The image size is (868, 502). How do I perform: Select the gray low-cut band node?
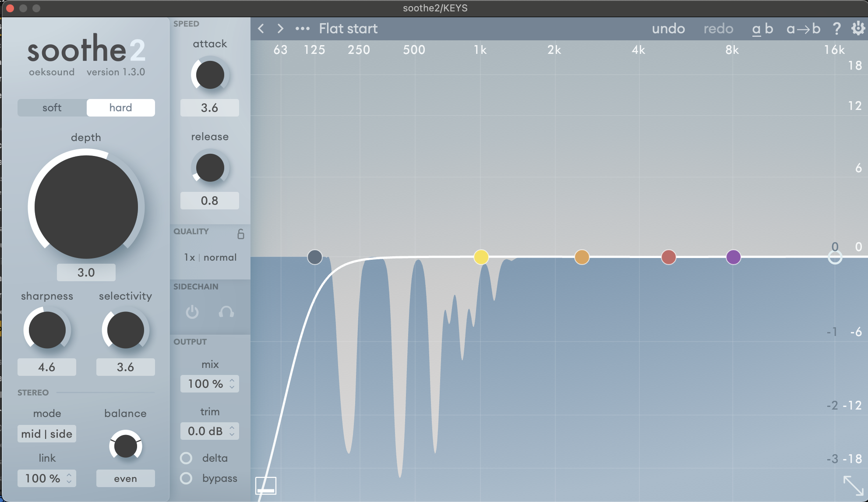point(315,257)
